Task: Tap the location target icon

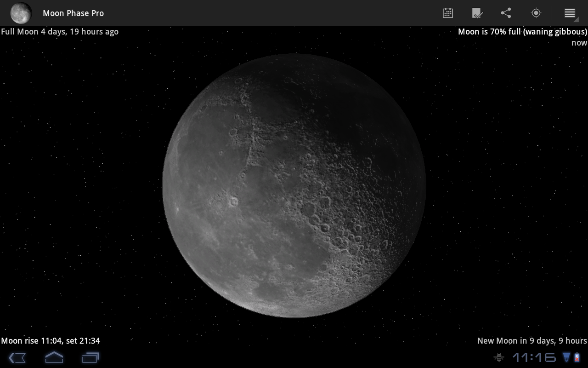Action: point(536,13)
